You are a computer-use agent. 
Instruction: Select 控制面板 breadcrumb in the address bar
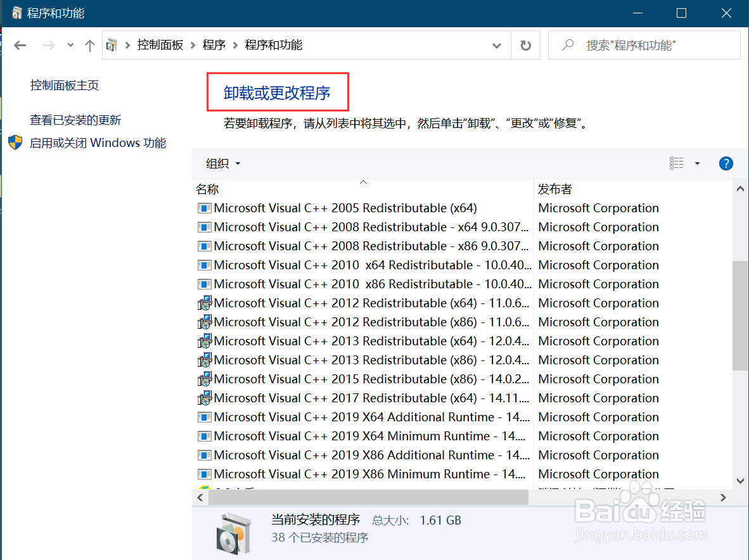click(160, 45)
